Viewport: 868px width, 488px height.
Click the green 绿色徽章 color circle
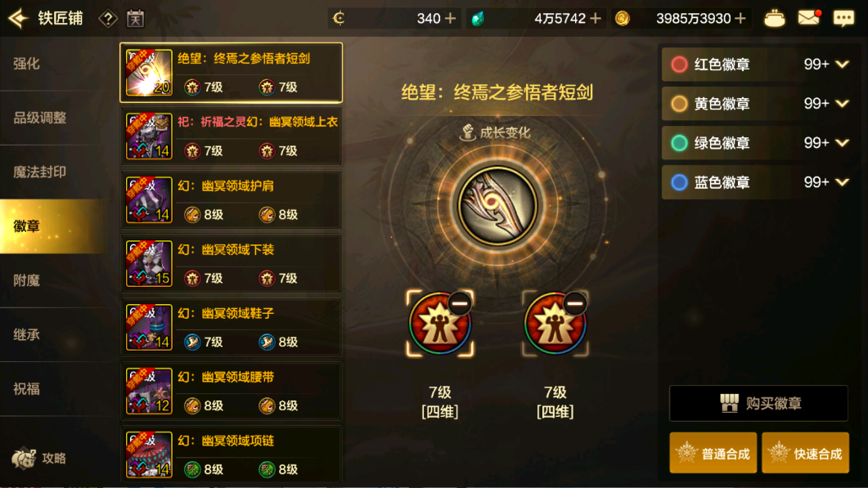coord(679,143)
